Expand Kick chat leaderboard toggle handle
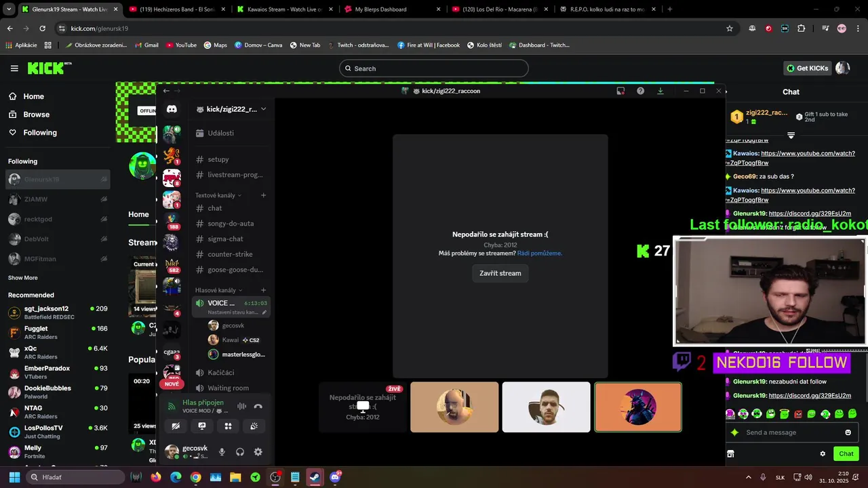 (x=791, y=136)
